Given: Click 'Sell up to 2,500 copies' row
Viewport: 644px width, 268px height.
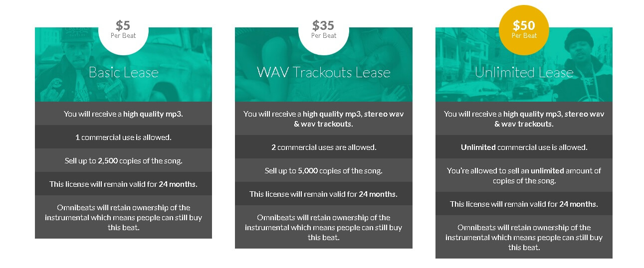Looking at the screenshot, I should [123, 160].
